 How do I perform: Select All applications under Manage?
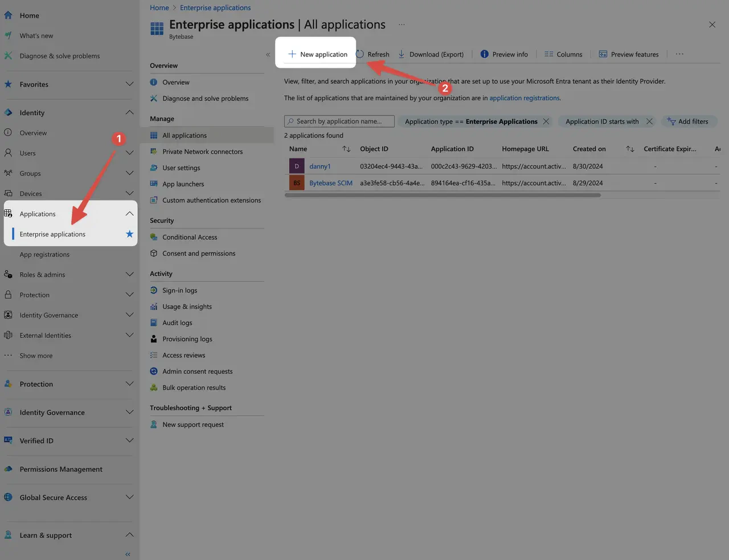pyautogui.click(x=184, y=134)
